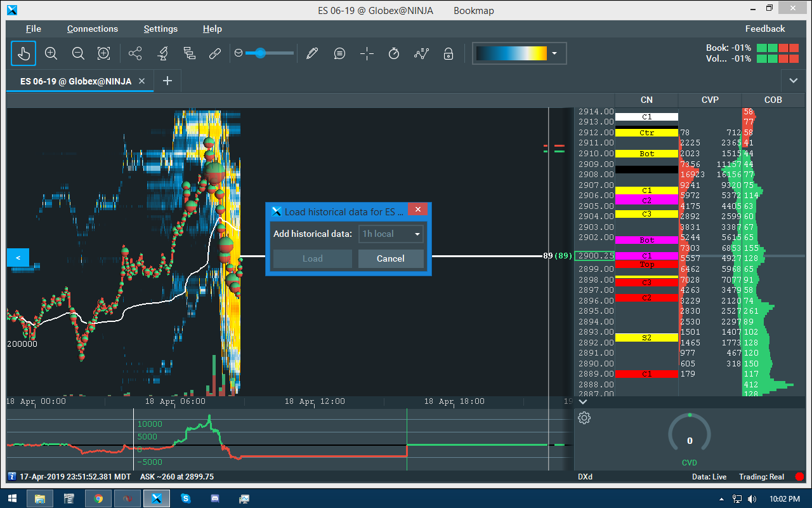This screenshot has width=812, height=508.
Task: Open the Add historical data dropdown
Action: click(391, 234)
